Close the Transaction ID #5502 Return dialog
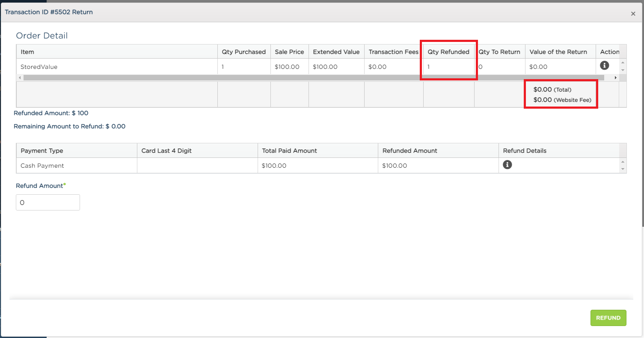 (x=633, y=14)
